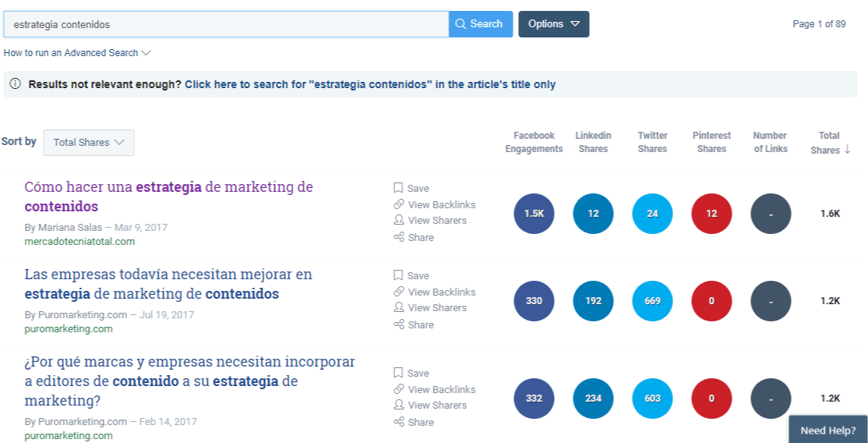Click the 24 Twitter shares circle

point(652,214)
